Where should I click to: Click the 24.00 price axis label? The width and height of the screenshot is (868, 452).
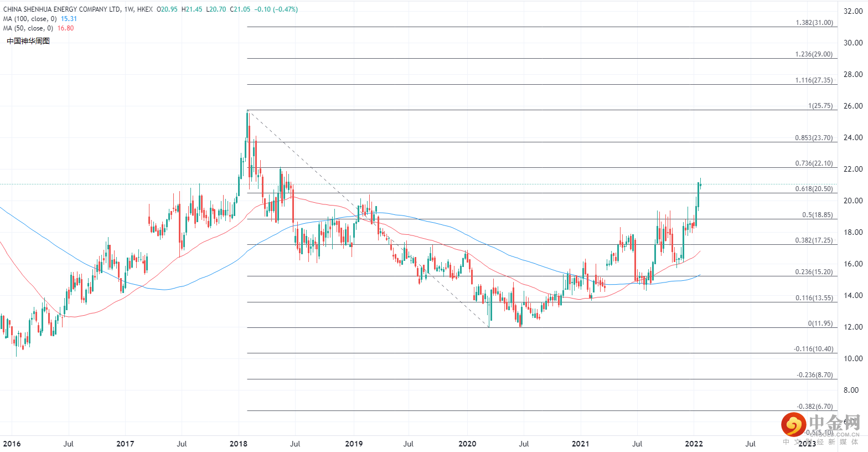(853, 137)
